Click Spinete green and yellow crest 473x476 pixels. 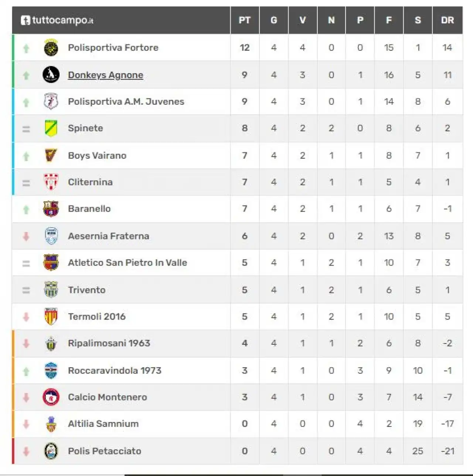tap(51, 128)
